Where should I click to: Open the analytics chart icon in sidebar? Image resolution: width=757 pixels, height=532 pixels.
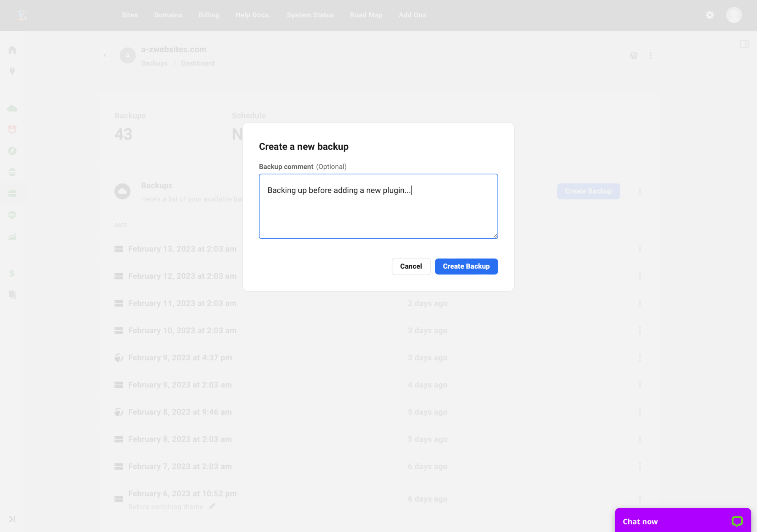click(x=12, y=236)
